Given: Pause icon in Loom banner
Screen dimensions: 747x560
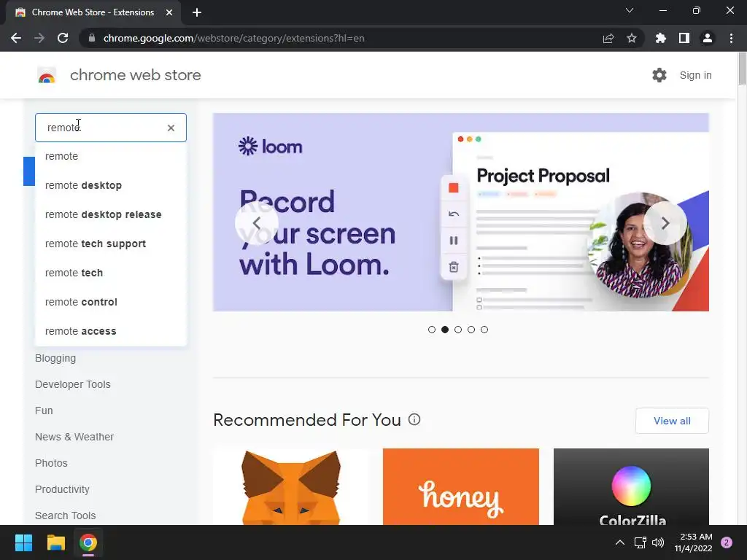Looking at the screenshot, I should pos(454,241).
